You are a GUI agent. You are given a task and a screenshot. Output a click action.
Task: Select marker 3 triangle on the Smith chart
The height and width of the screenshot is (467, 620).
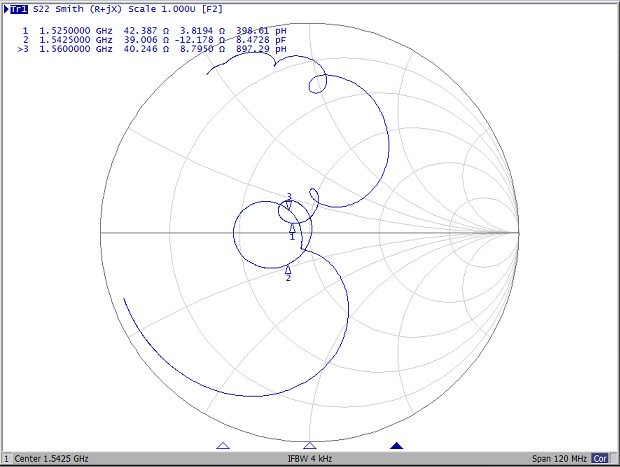pyautogui.click(x=289, y=205)
